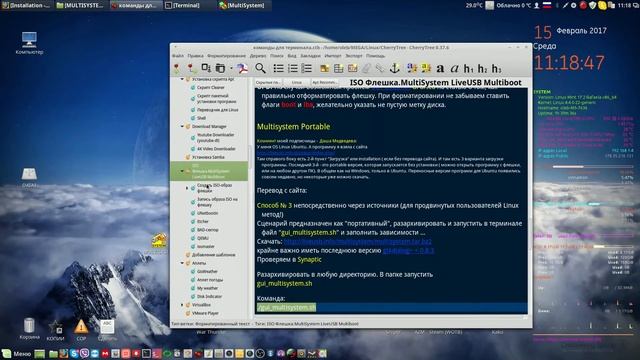Open the Экспорт menu
Screen dimensions: 640x360
(354, 56)
